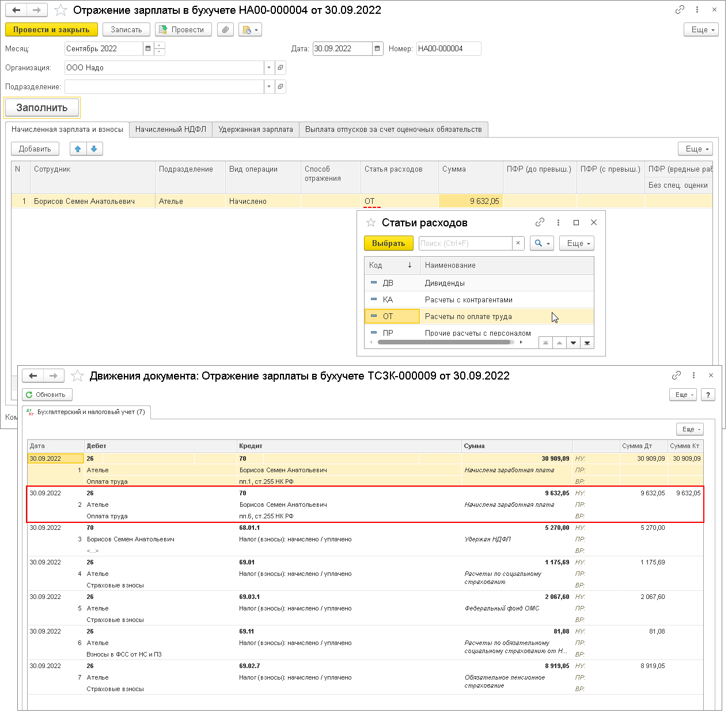Screen dimensions: 728x713
Task: Click the Заполнить button
Action: (x=41, y=108)
